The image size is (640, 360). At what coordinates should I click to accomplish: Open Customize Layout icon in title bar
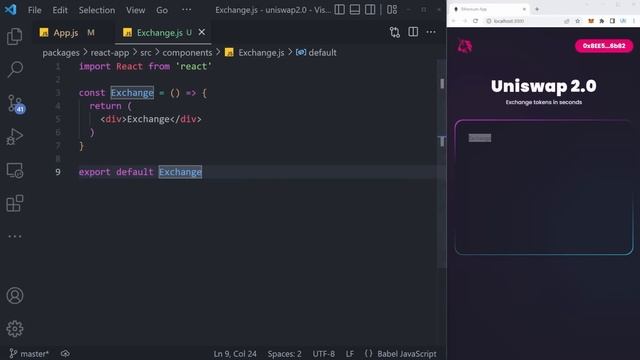(392, 10)
